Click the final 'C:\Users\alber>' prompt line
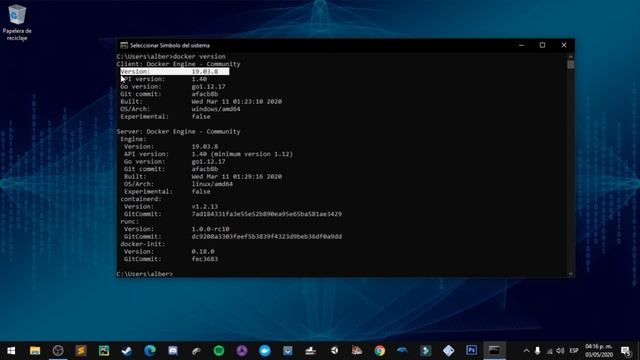 [145, 274]
